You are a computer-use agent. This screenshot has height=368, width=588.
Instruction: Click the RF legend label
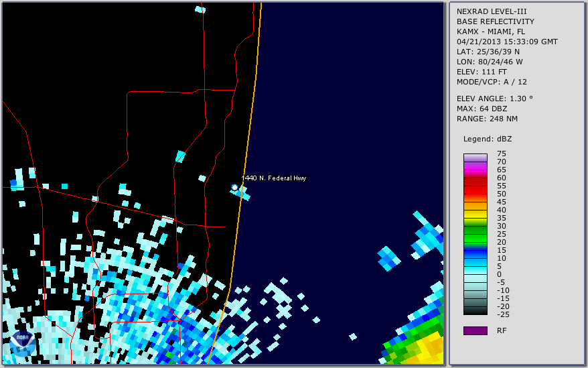(x=502, y=330)
